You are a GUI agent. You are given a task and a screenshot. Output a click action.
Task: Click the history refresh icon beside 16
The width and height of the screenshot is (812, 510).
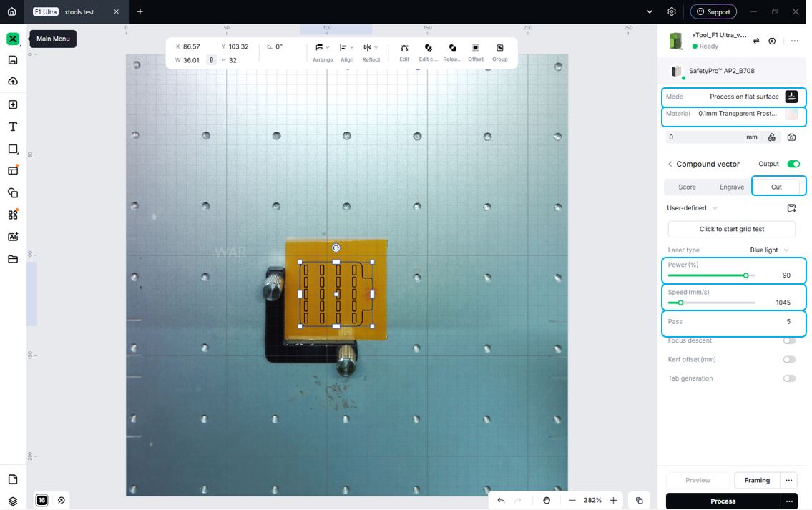[61, 500]
